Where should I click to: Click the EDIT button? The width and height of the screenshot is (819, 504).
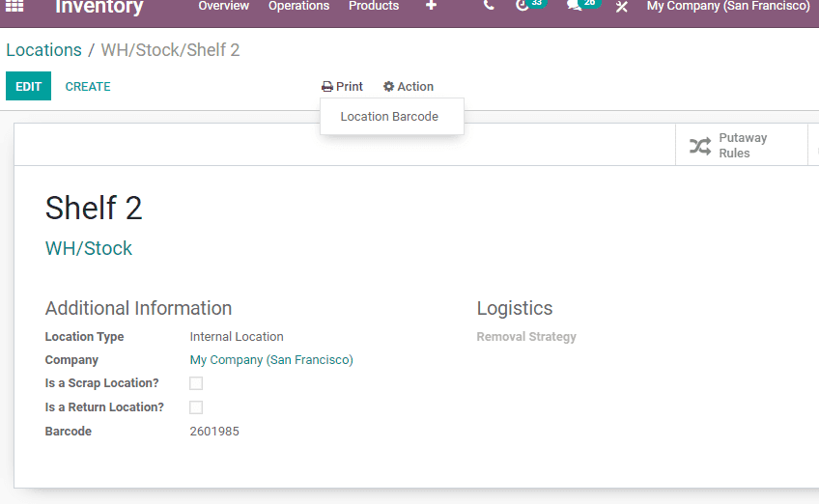click(28, 86)
